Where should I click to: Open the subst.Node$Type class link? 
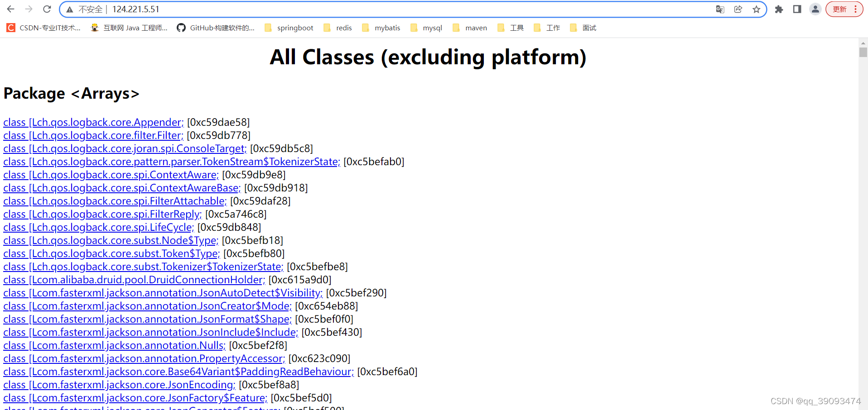point(111,240)
